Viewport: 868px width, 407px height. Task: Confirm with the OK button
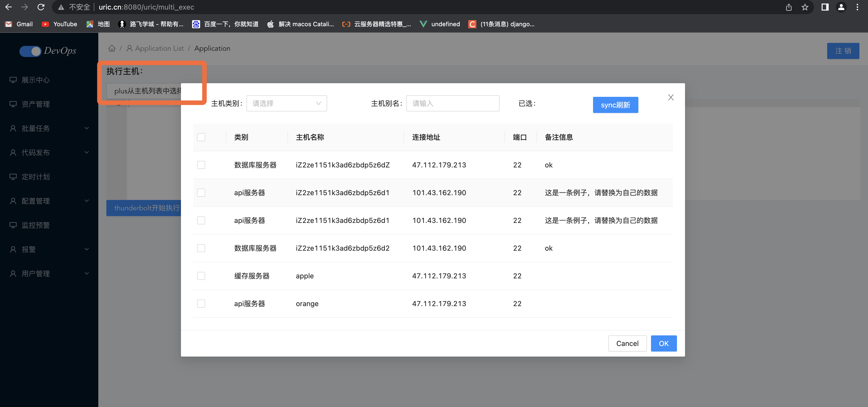point(663,343)
